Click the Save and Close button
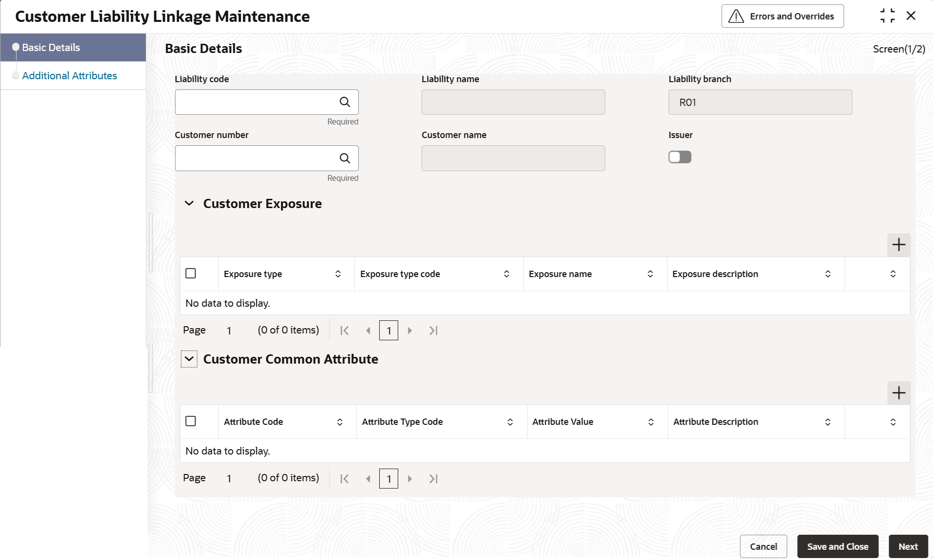The image size is (933, 560). tap(837, 546)
